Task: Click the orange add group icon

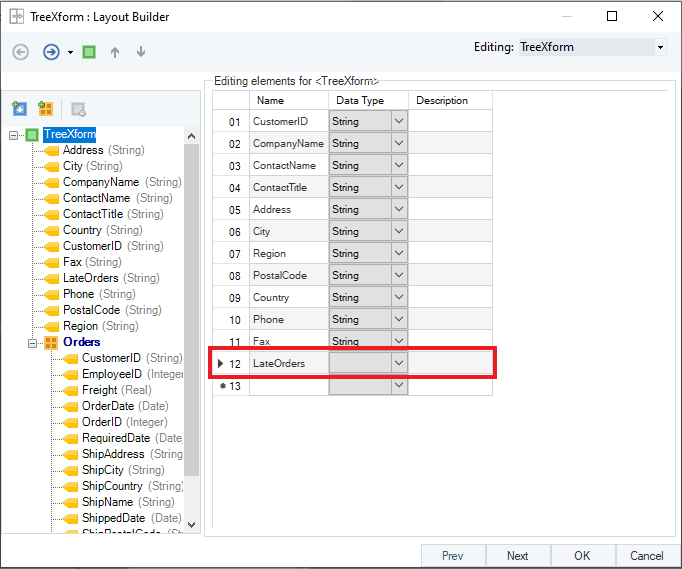Action: (x=45, y=108)
